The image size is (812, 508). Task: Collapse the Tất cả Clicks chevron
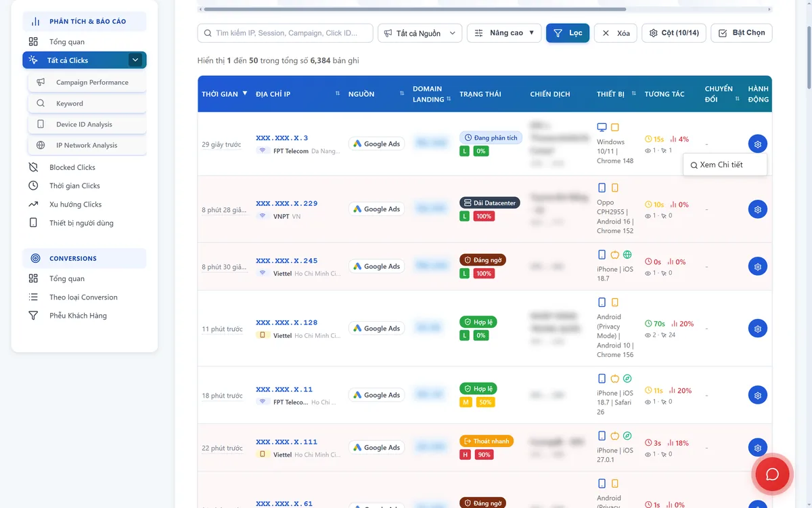[x=135, y=60]
